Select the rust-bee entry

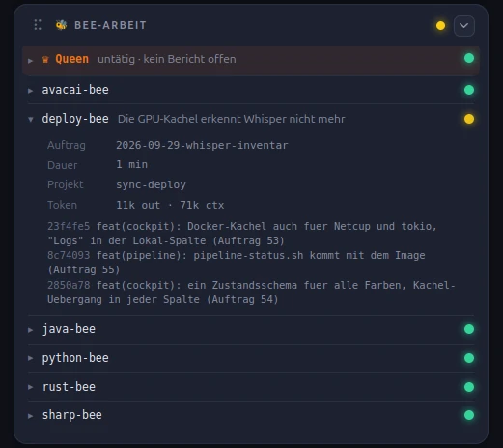tap(69, 387)
